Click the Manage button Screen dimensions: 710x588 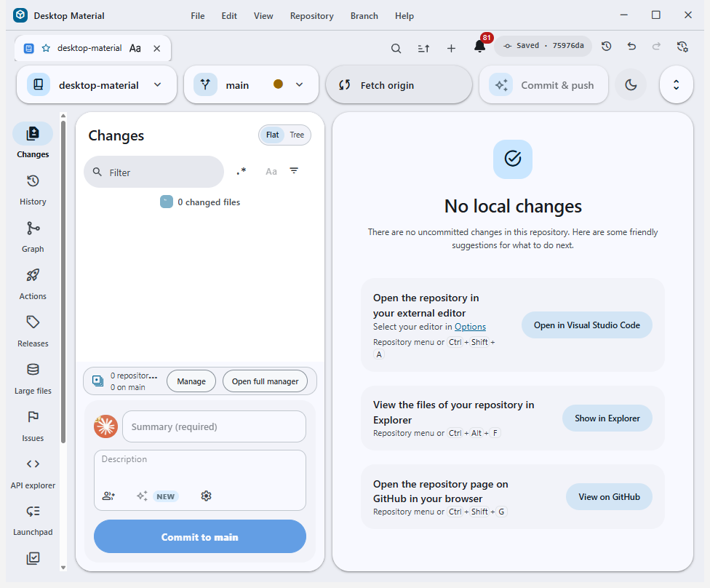click(x=191, y=381)
